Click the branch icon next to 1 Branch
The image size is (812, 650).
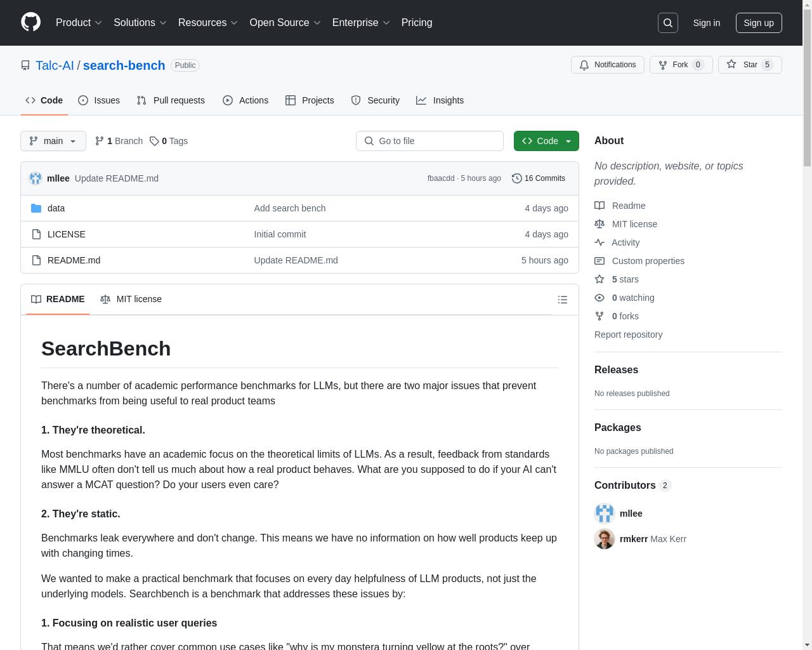click(x=100, y=141)
